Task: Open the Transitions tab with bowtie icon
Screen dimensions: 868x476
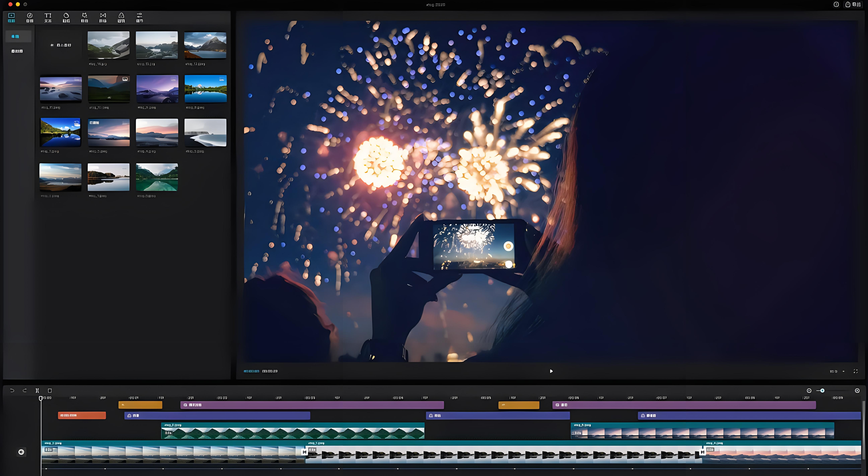Action: (103, 18)
